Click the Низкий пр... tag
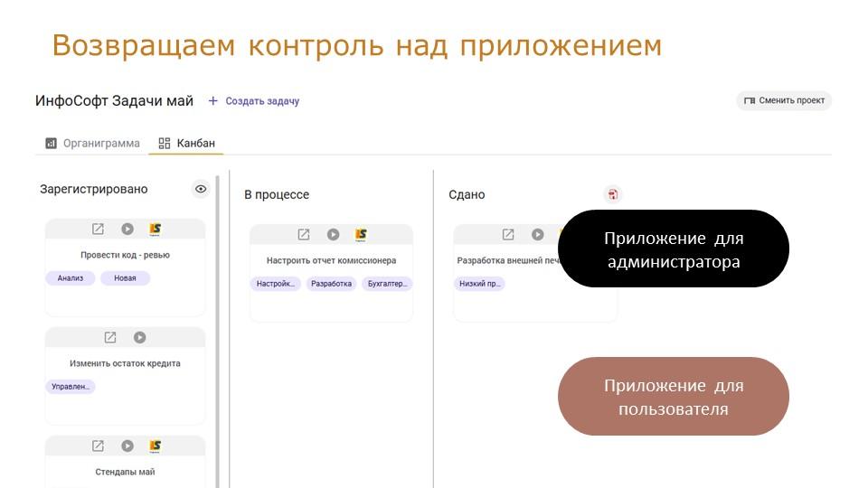The image size is (868, 488). click(x=479, y=284)
